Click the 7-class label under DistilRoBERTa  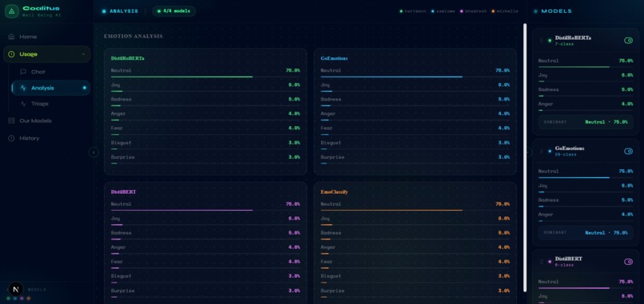564,44
